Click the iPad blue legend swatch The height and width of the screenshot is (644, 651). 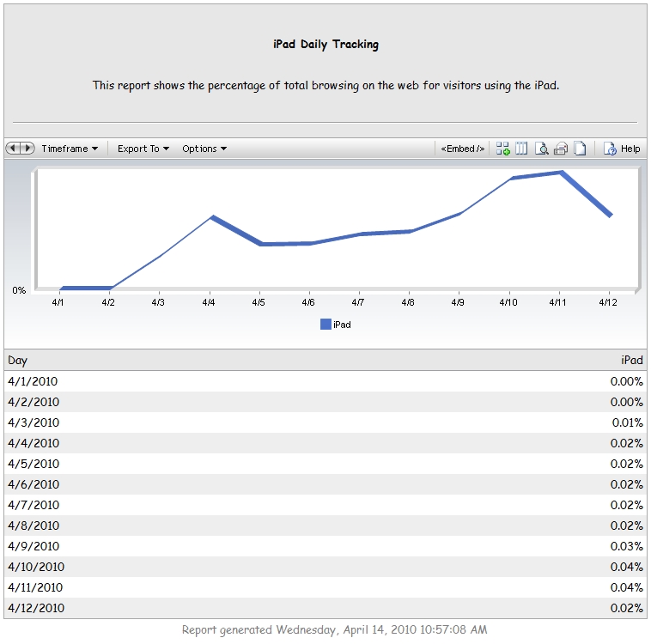[325, 325]
